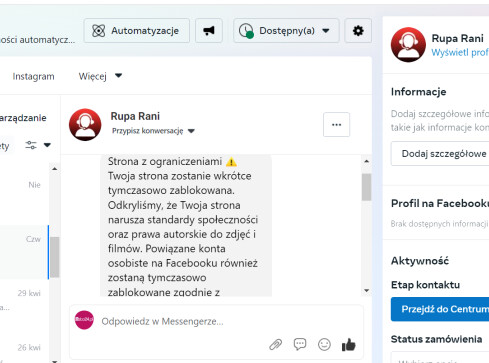Open Automatyzacje automation settings
The height and width of the screenshot is (363, 489).
click(136, 31)
